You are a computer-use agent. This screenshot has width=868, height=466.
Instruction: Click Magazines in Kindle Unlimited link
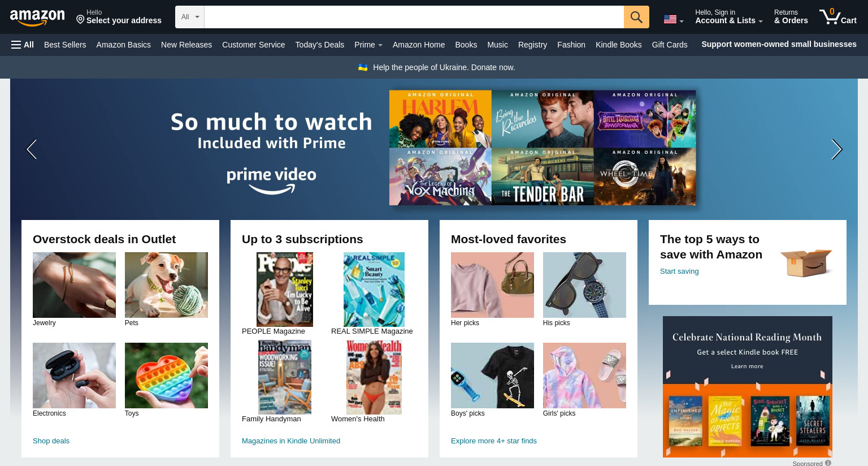[x=291, y=441]
